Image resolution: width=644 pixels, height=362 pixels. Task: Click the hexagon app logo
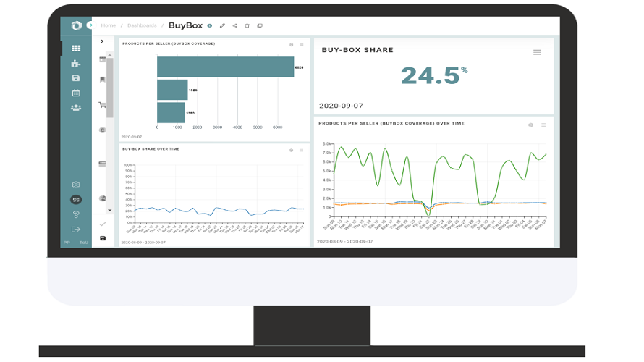[77, 25]
